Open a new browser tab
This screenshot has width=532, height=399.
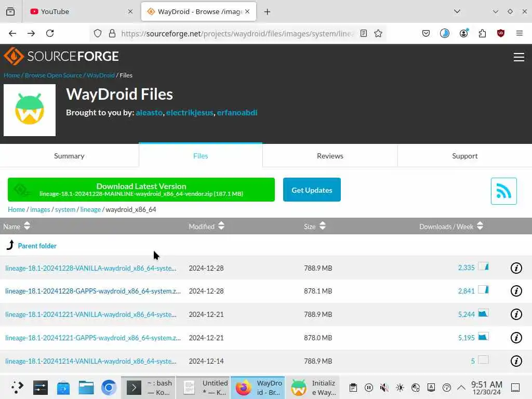pyautogui.click(x=268, y=12)
